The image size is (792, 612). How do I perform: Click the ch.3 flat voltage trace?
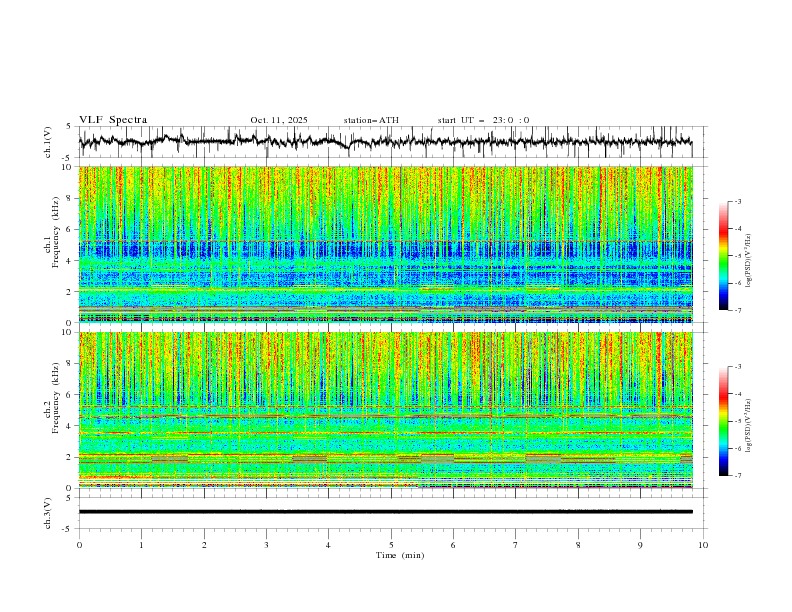385,512
